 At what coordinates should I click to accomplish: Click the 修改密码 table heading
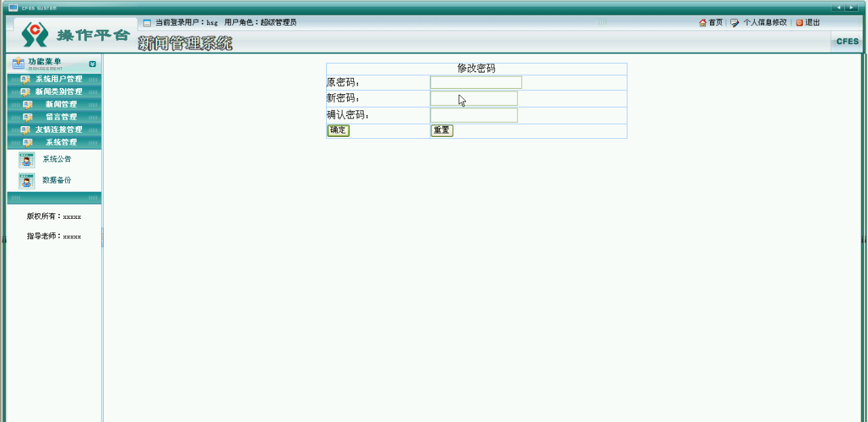[x=476, y=68]
